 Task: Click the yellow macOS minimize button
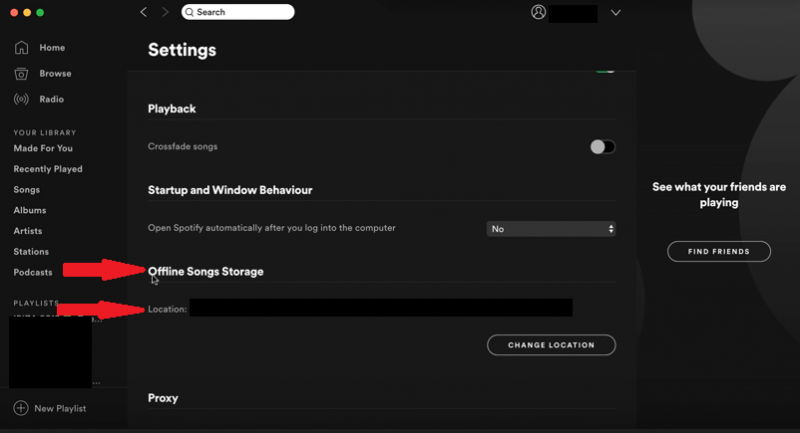pyautogui.click(x=27, y=13)
